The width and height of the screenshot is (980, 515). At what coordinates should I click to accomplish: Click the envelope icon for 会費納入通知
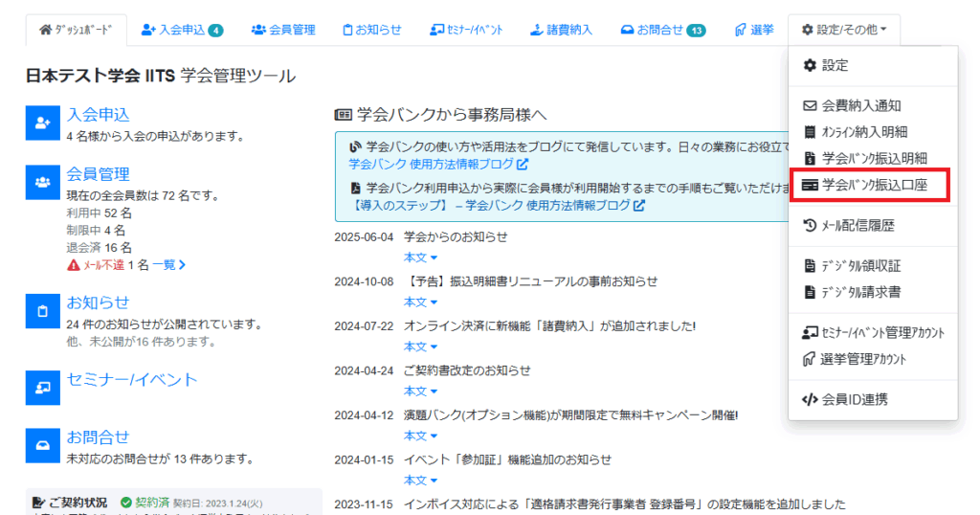tap(810, 106)
